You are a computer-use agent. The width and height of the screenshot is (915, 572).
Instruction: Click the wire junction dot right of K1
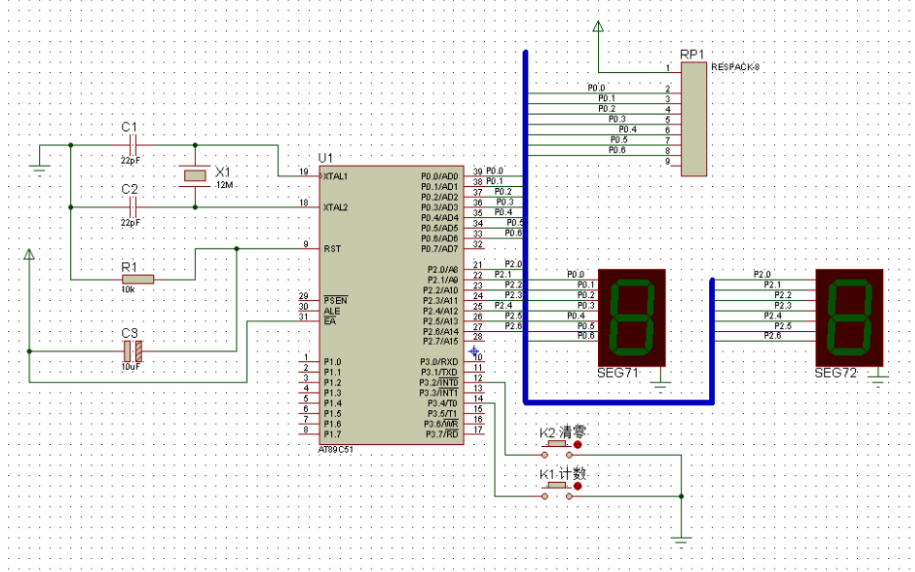click(x=681, y=495)
